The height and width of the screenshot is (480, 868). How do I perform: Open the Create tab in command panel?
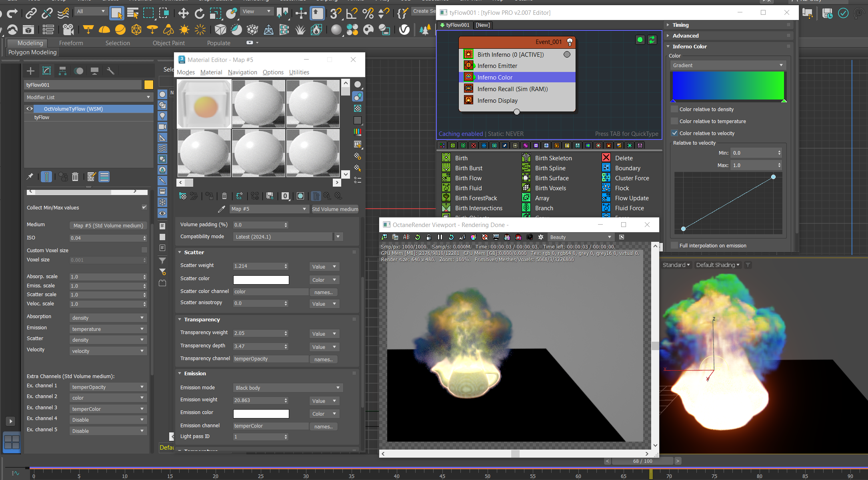coord(30,71)
